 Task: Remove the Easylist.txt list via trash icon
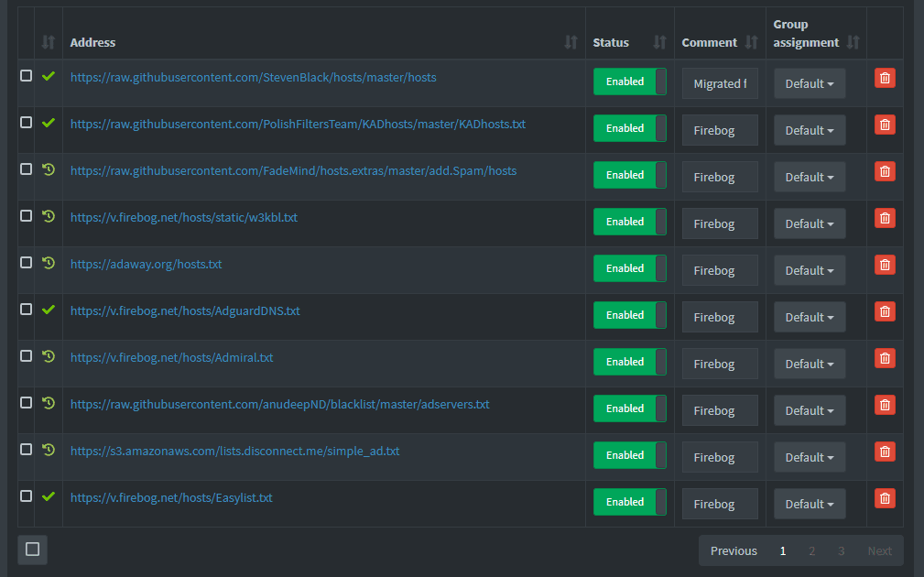click(x=885, y=498)
